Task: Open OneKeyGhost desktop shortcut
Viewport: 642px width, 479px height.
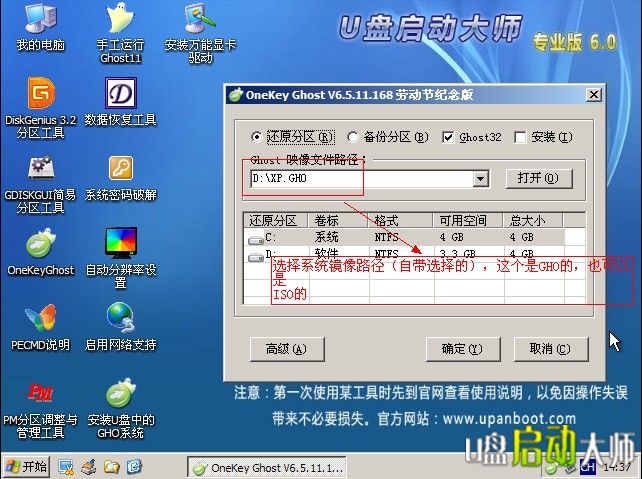Action: pos(40,243)
